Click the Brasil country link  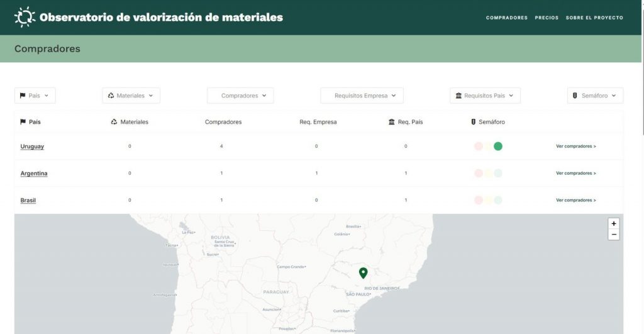[x=28, y=200]
